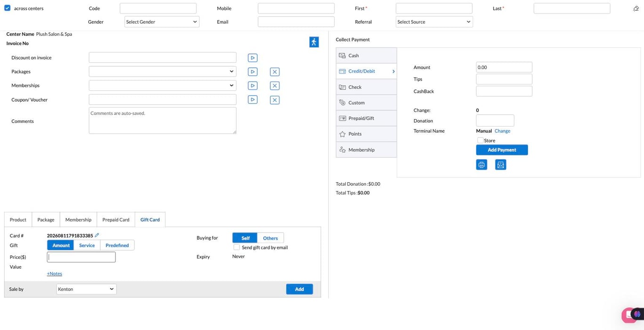The image size is (644, 330).
Task: Select Credit/Debit payment method
Action: [366, 71]
